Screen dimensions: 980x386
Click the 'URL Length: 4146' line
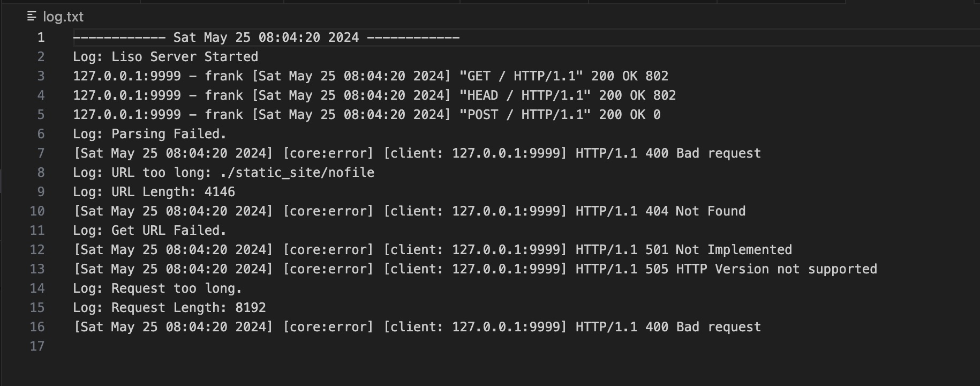click(154, 192)
